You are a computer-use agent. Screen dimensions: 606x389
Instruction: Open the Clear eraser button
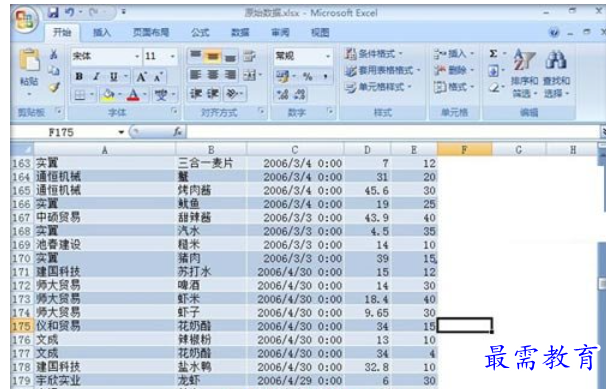[x=493, y=87]
